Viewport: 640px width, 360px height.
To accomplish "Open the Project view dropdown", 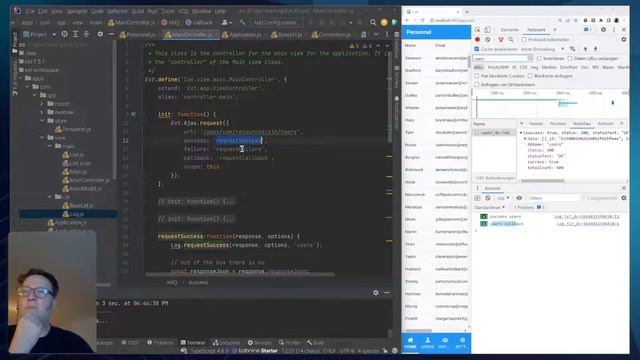I will (x=40, y=35).
